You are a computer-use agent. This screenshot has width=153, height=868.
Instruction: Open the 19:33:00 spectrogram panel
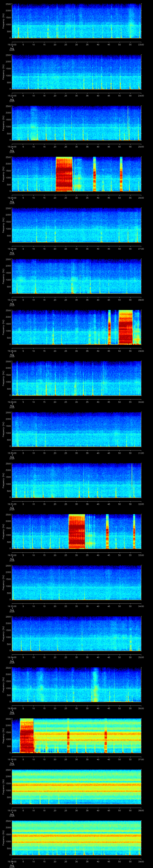[x=76, y=583]
